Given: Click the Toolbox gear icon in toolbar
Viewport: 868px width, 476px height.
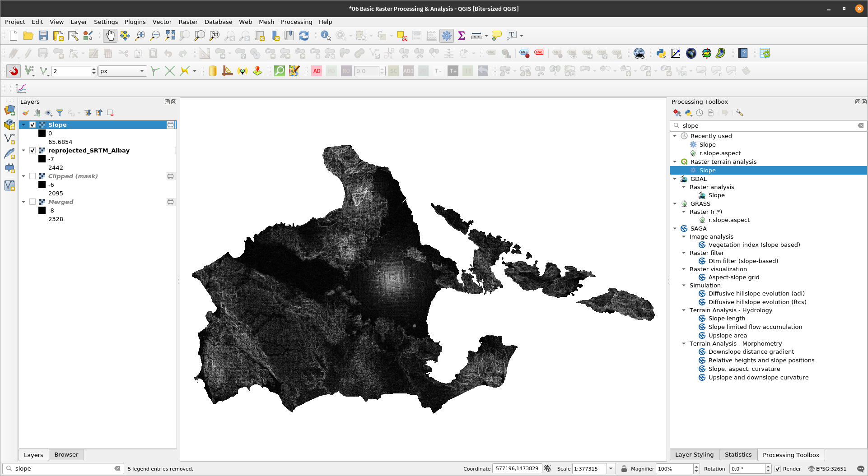Looking at the screenshot, I should [447, 36].
